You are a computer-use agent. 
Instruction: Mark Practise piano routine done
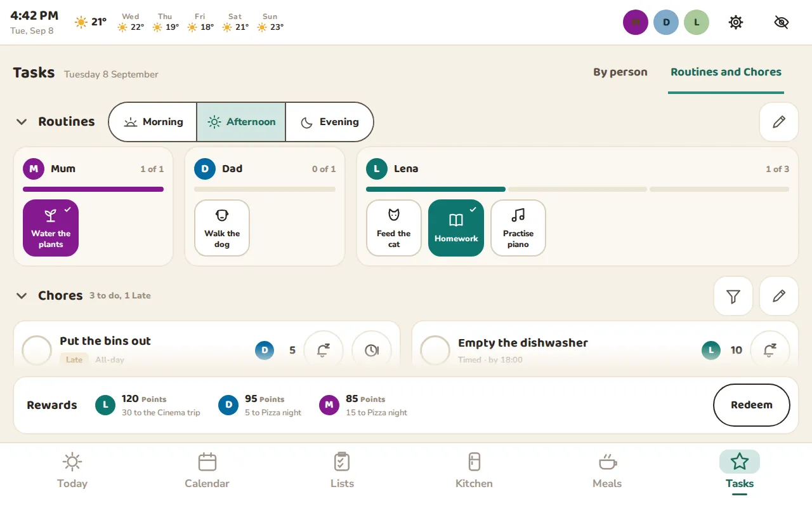click(x=518, y=228)
